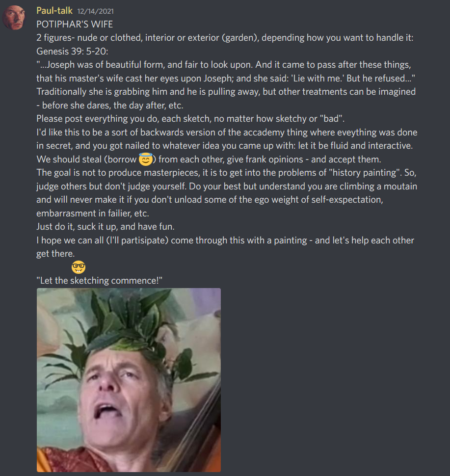450x476 pixels.
Task: Click the 12/14/2021 message timestamp
Action: [x=96, y=12]
